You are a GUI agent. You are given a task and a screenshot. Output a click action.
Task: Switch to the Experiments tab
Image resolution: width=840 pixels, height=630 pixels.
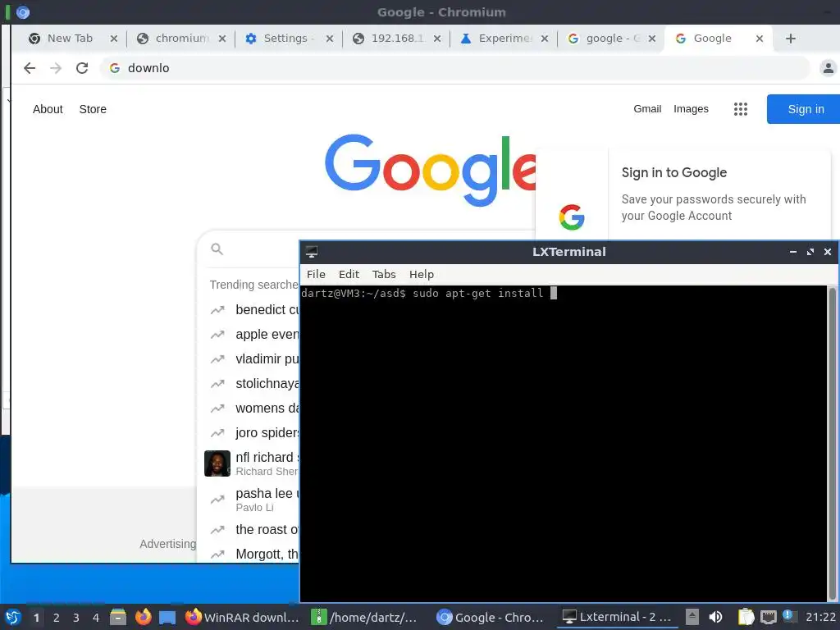(504, 39)
